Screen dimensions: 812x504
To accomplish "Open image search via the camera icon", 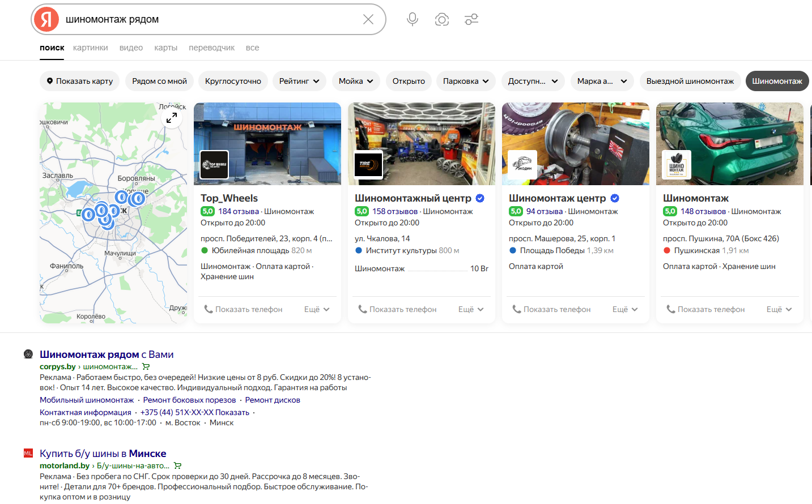I will point(442,19).
